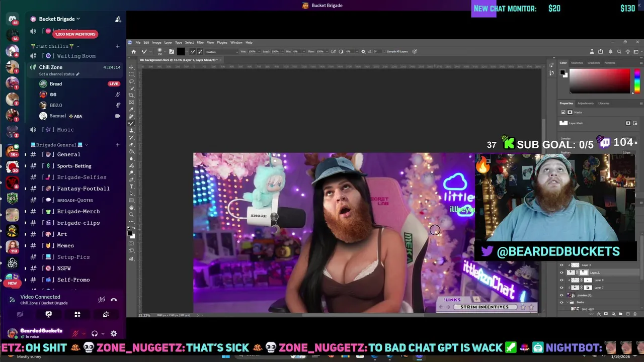644x362 pixels.
Task: Disconnect from Discord voice call
Action: [x=114, y=300]
